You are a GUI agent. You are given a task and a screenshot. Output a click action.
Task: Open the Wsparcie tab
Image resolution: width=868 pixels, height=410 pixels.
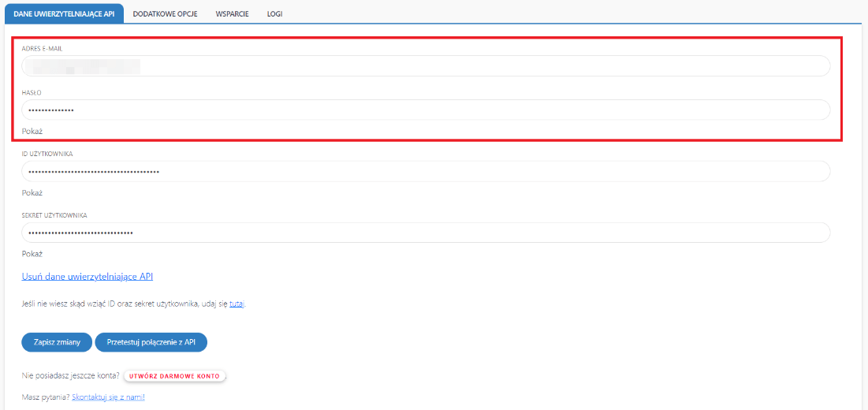[x=232, y=14]
